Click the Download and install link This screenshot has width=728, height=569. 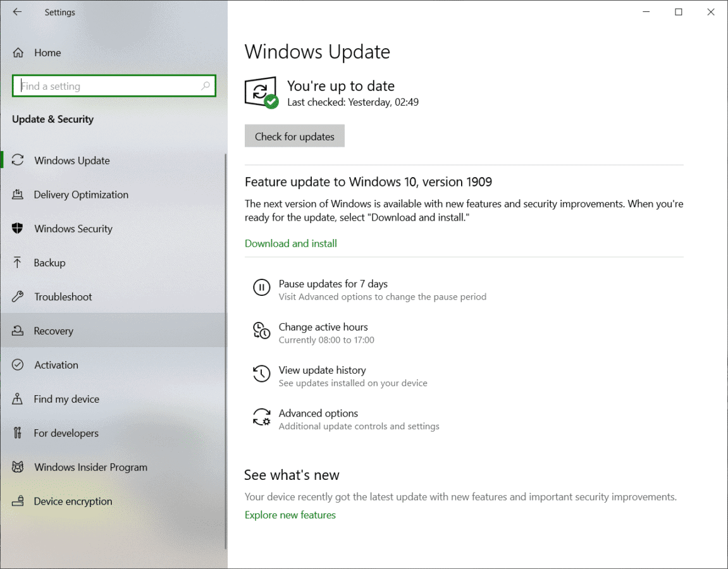290,243
